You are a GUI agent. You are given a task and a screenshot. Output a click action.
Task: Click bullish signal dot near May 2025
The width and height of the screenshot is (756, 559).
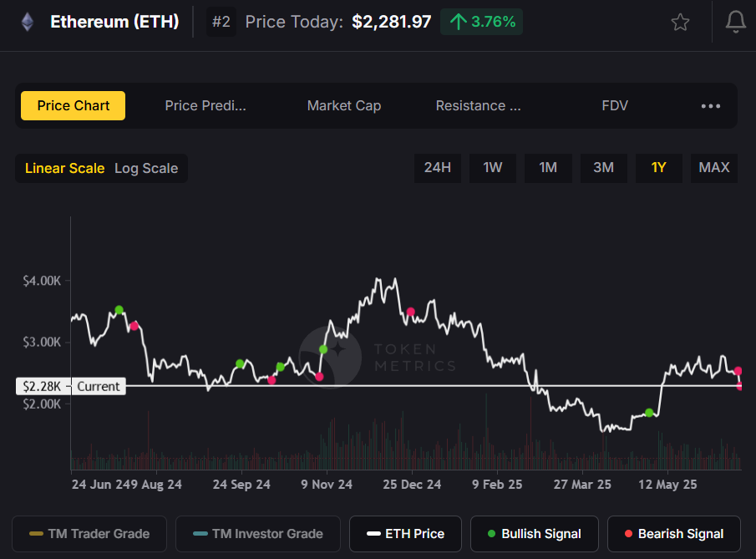tap(649, 413)
